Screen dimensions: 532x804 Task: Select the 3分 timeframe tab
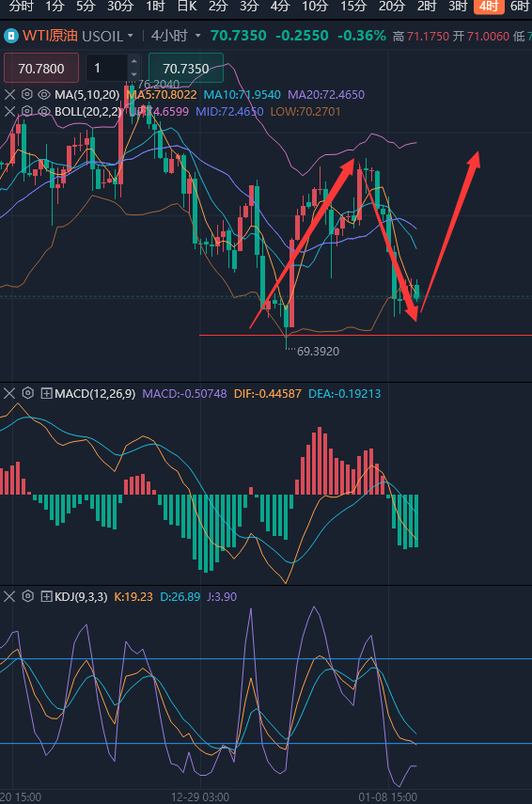pyautogui.click(x=249, y=7)
